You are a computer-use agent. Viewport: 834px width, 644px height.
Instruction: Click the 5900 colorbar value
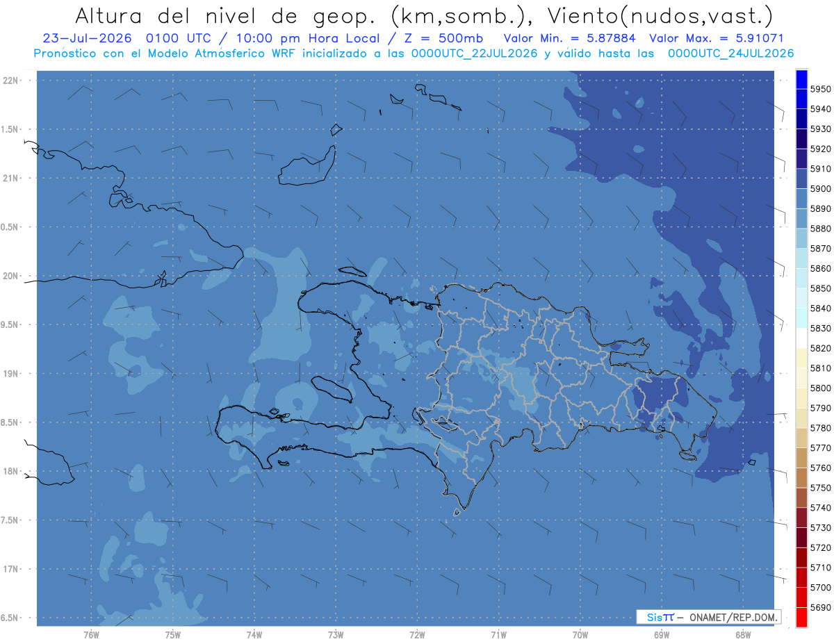(x=820, y=188)
